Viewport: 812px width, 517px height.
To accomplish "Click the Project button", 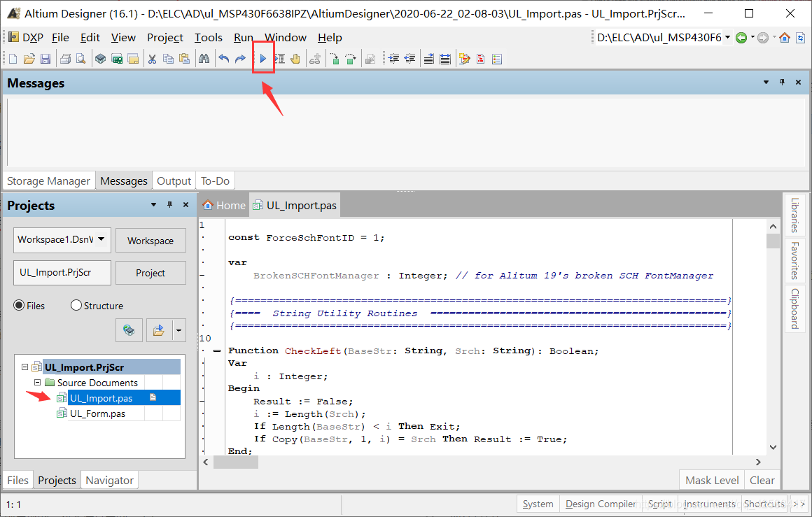I will (150, 273).
